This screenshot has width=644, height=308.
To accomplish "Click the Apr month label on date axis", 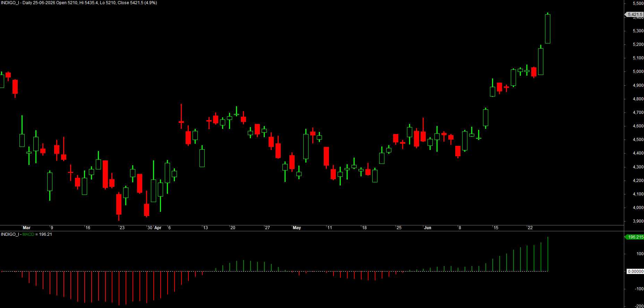I will 158,228.
